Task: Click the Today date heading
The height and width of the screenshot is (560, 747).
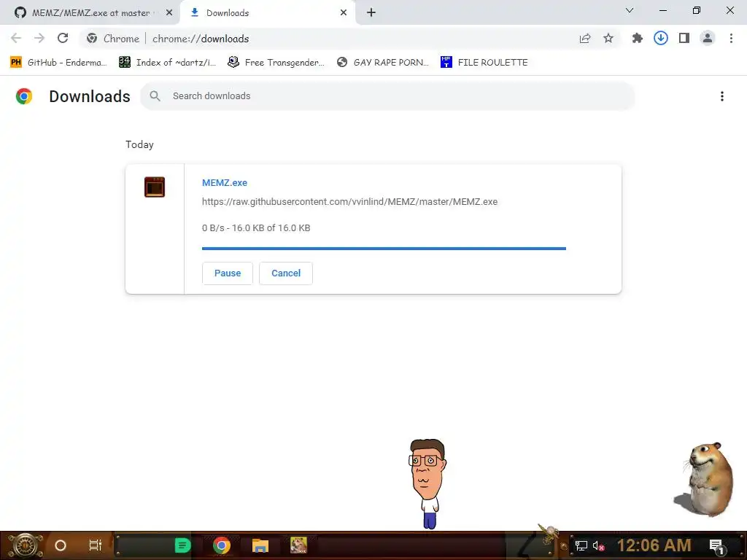Action: 139,145
